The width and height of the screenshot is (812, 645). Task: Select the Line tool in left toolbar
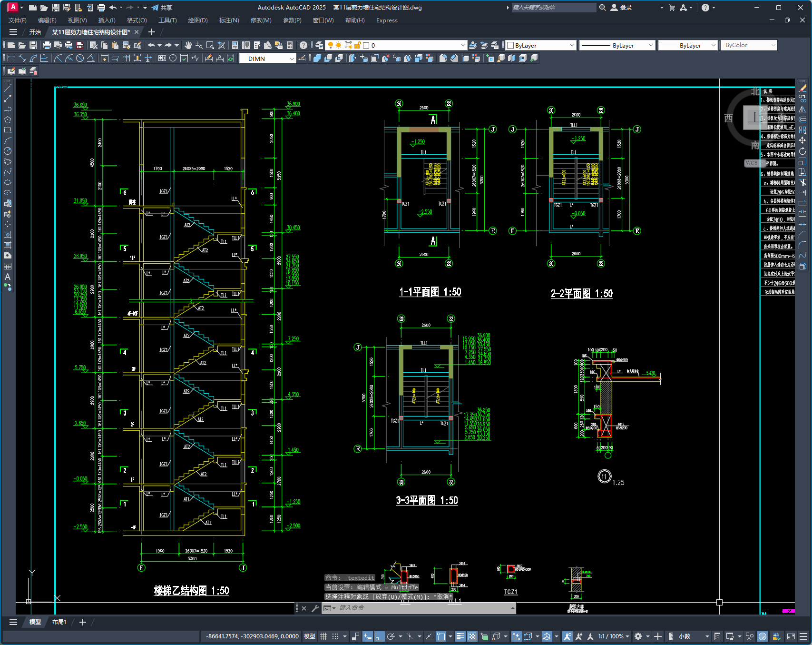(8, 88)
